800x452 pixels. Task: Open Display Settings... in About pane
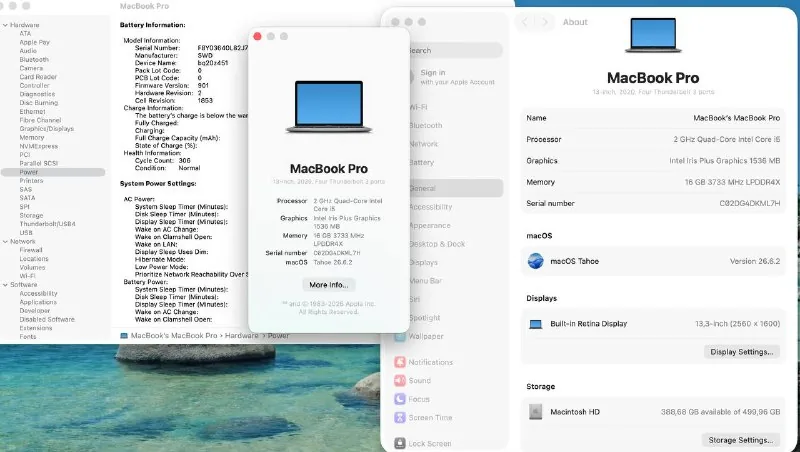pos(741,351)
